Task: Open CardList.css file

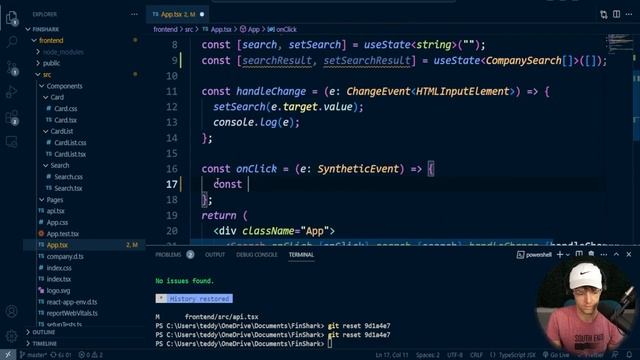Action: (70, 143)
